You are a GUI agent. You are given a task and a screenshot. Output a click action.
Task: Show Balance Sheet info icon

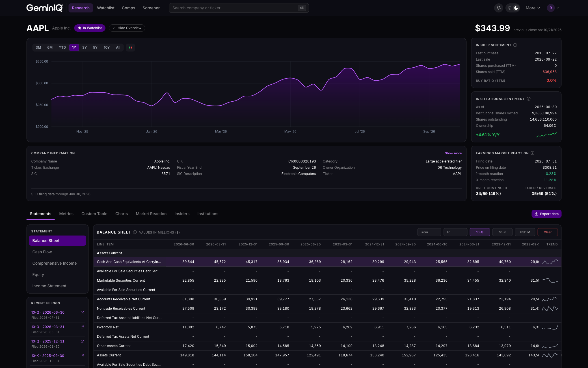tap(135, 232)
